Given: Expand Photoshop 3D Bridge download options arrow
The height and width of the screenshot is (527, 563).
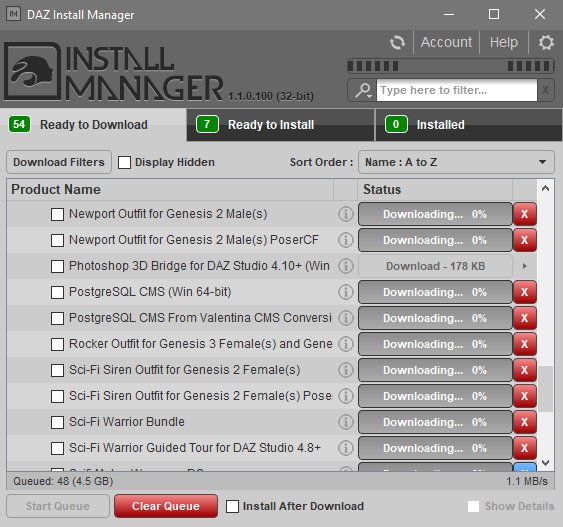Looking at the screenshot, I should (525, 266).
